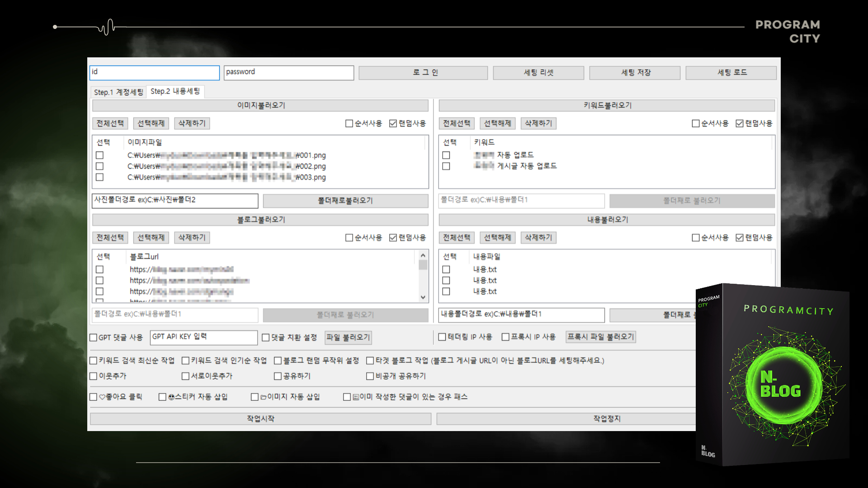Viewport: 868px width, 488px height.
Task: Toggle 랜덤사용 in keyword section
Action: [754, 123]
